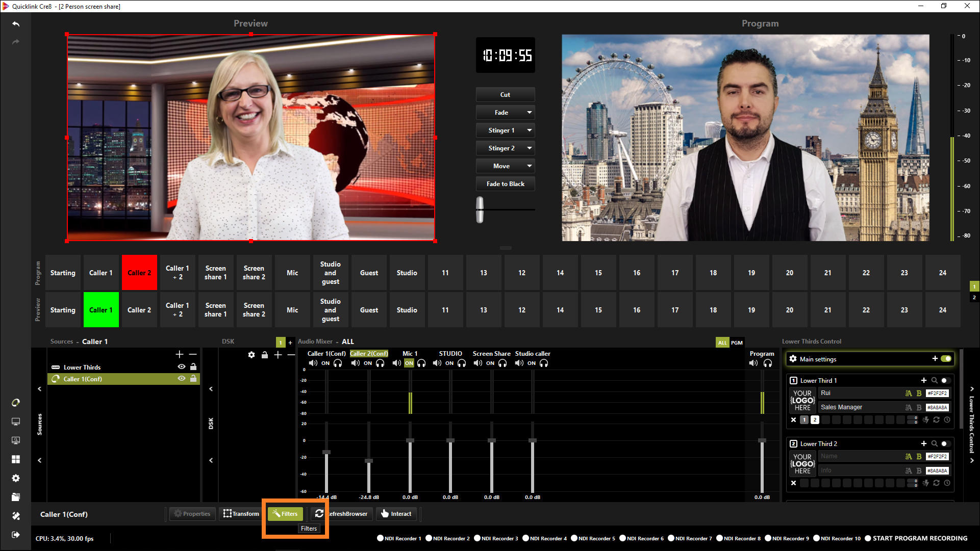The height and width of the screenshot is (551, 980).
Task: Select Studio and guest in Program row
Action: pyautogui.click(x=331, y=273)
